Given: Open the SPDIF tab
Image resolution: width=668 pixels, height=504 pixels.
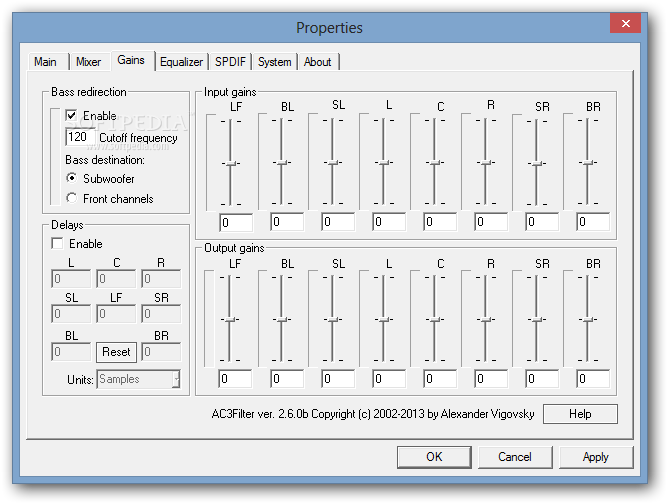Looking at the screenshot, I should point(230,62).
